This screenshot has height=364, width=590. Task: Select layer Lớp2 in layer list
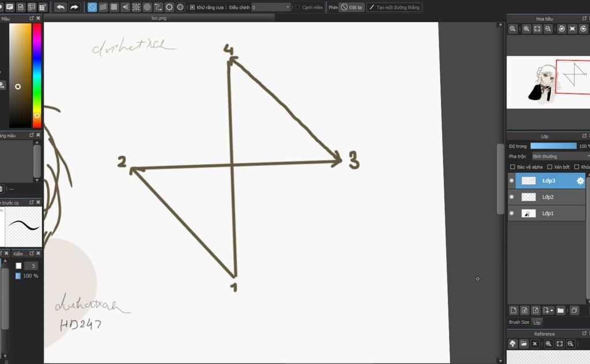point(547,197)
